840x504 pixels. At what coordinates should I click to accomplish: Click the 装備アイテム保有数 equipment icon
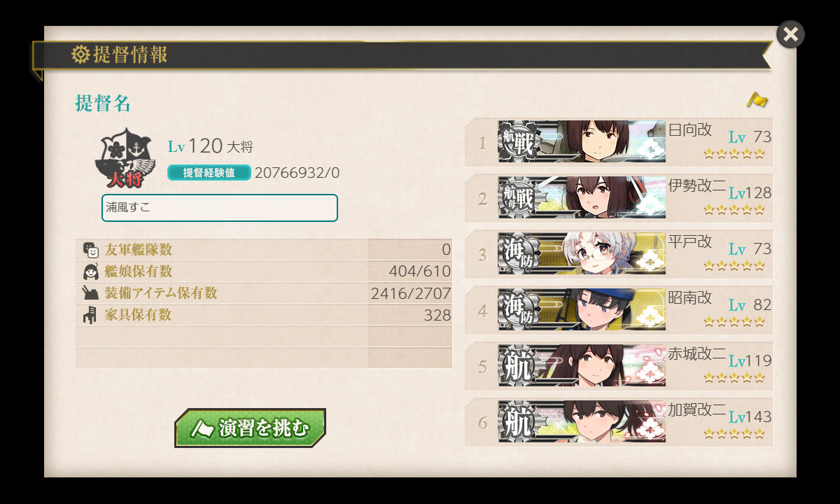click(90, 293)
